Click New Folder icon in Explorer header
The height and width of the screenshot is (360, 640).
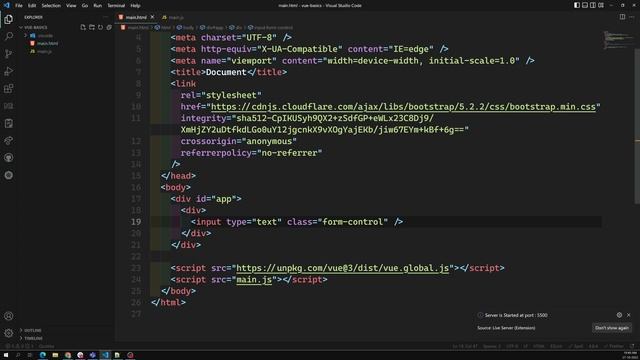(92, 27)
